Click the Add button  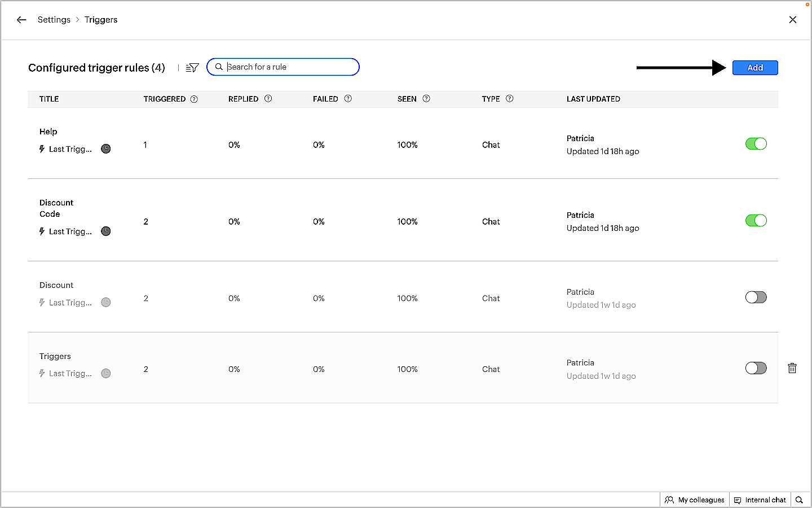click(755, 68)
